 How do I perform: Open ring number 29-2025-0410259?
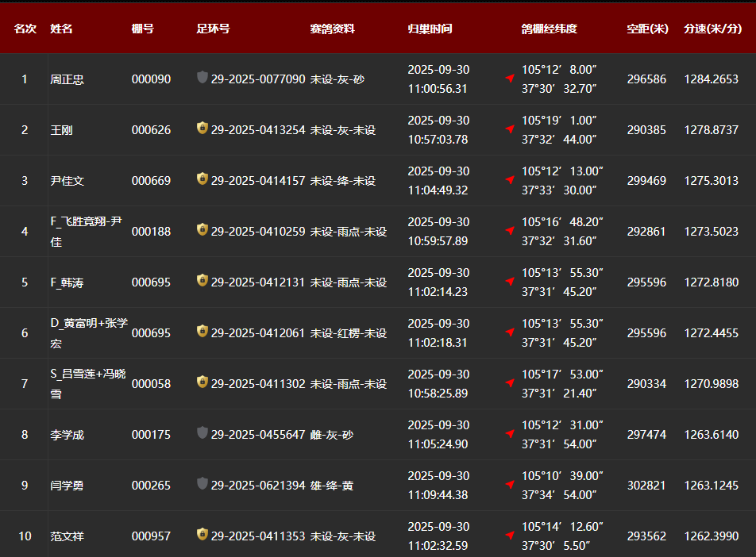258,232
